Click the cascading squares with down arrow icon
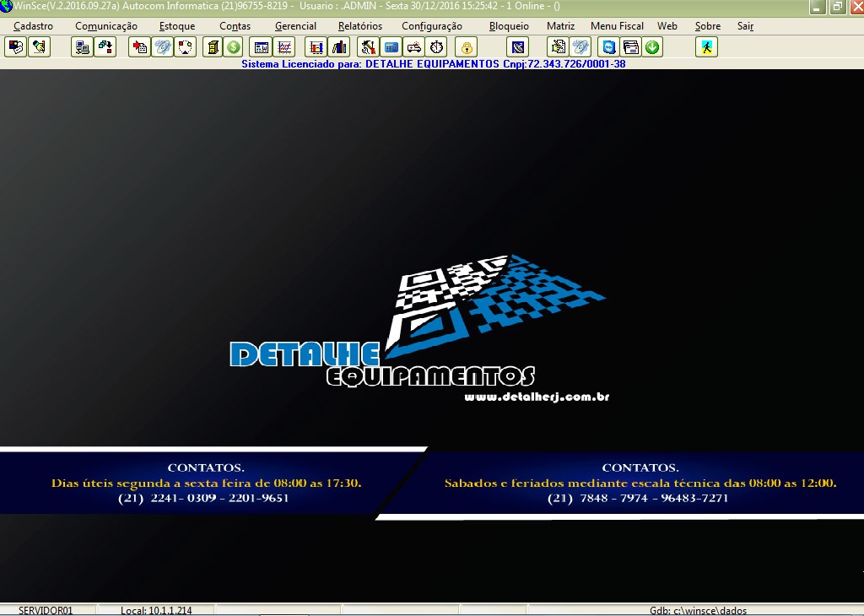864x616 pixels. (x=105, y=47)
